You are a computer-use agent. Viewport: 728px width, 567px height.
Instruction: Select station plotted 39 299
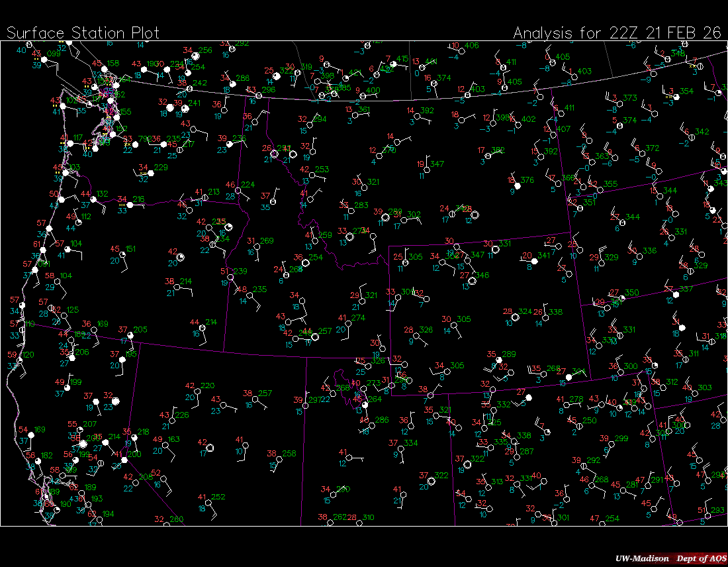click(x=613, y=444)
